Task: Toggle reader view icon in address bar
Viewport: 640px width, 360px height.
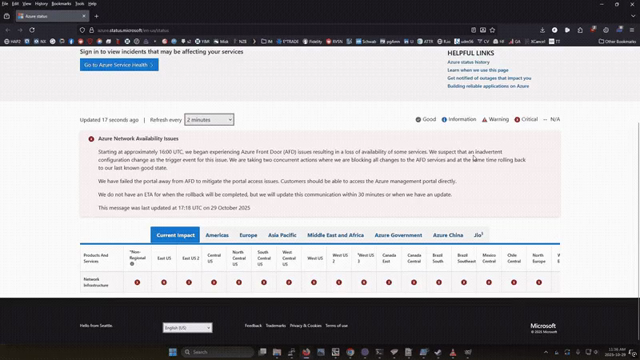Action: (x=473, y=30)
